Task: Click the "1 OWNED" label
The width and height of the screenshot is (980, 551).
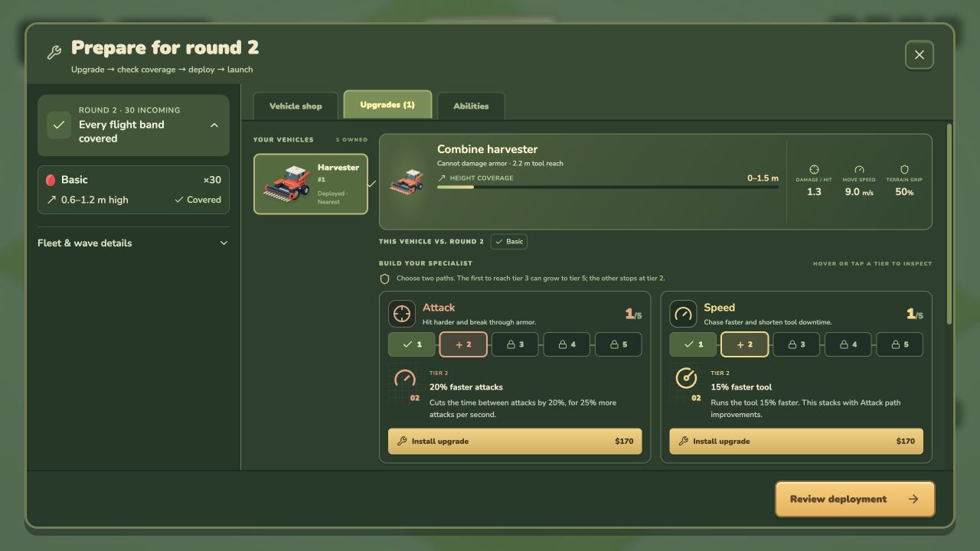Action: coord(351,140)
